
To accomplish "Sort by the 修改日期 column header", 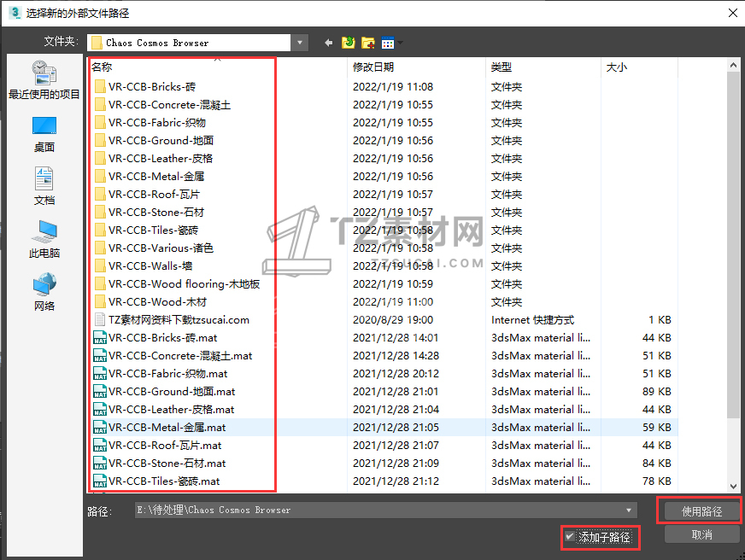I will click(373, 67).
